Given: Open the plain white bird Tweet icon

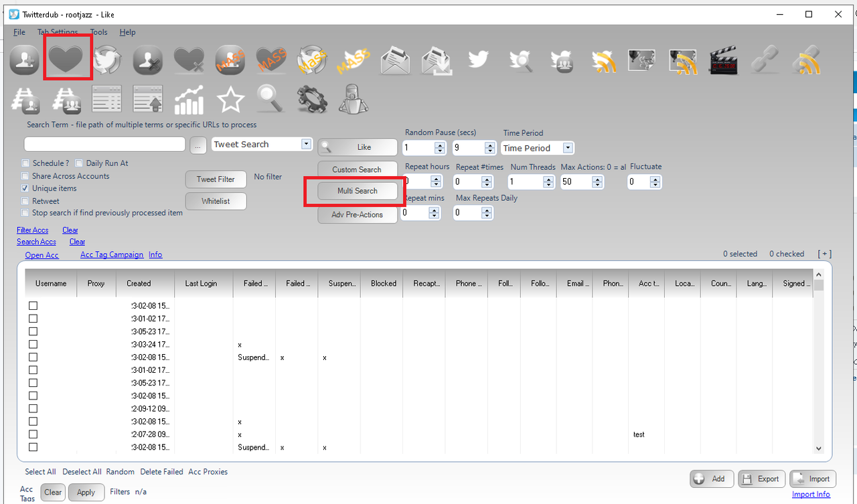Looking at the screenshot, I should [478, 60].
